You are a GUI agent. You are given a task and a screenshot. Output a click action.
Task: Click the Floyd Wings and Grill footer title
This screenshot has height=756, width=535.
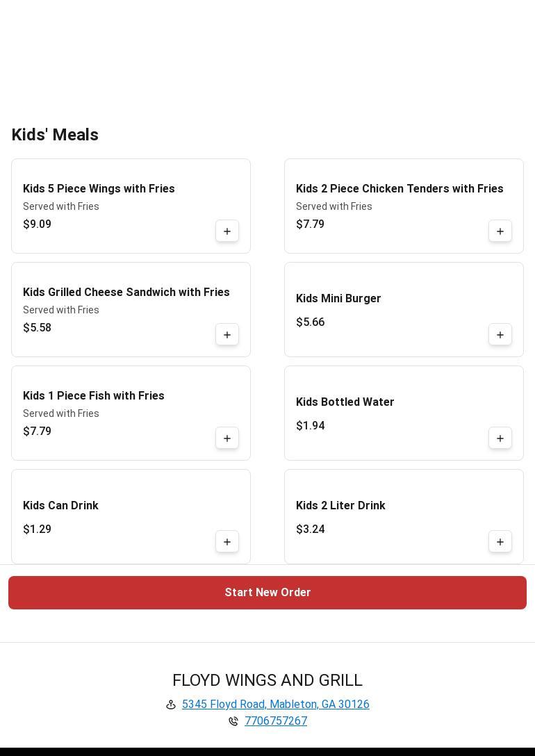267,680
